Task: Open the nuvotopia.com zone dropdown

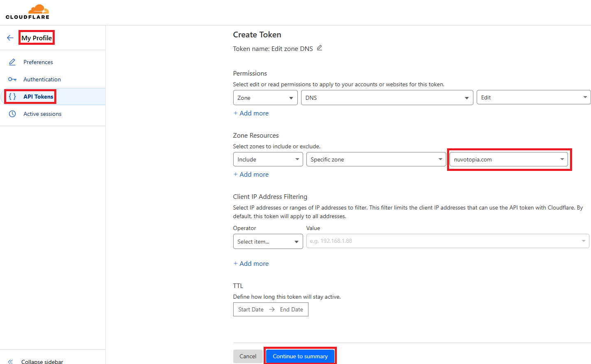Action: click(509, 159)
